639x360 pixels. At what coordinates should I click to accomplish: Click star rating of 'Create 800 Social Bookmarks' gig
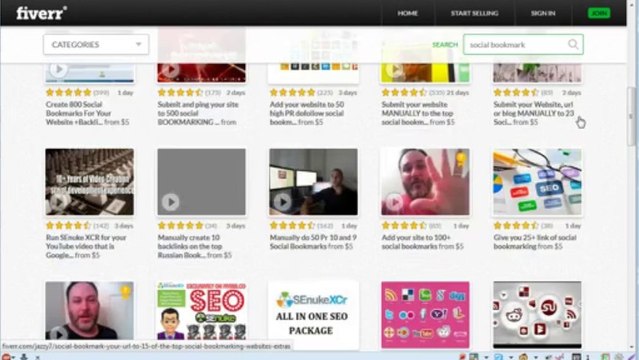68,93
